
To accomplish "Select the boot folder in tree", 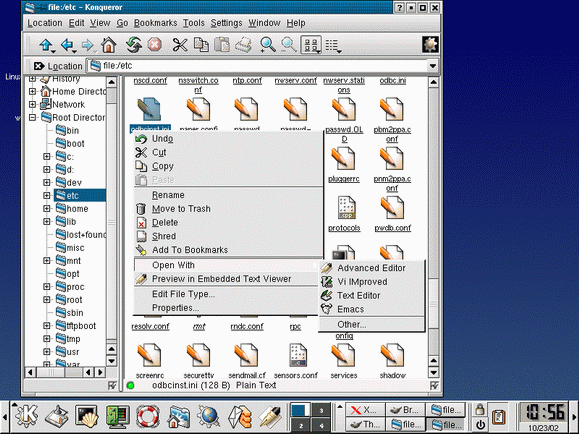I will click(x=70, y=143).
